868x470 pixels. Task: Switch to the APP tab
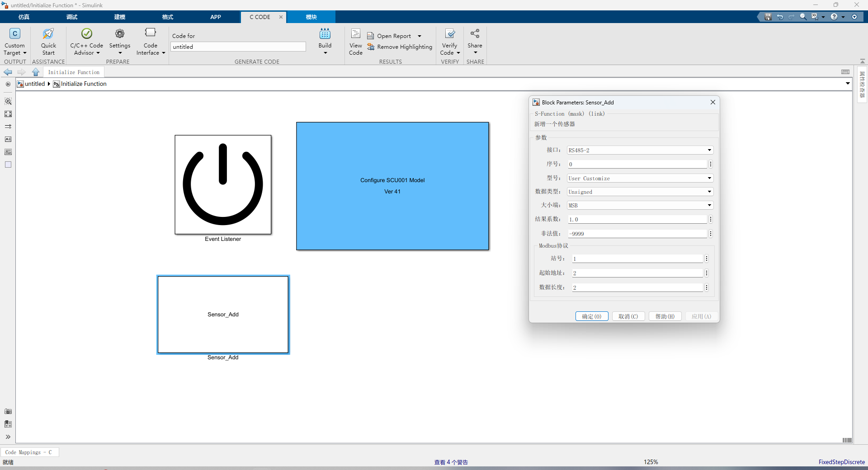tap(216, 17)
